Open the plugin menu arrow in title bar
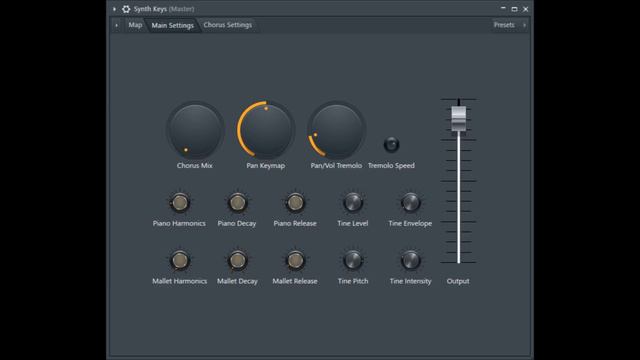The height and width of the screenshot is (360, 640). [x=114, y=9]
